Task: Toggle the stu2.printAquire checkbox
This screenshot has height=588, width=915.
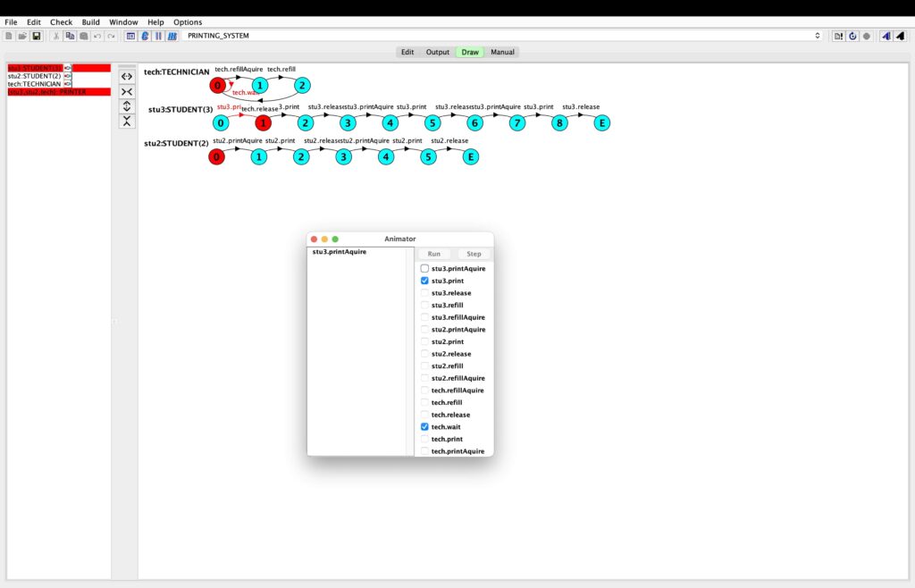Action: (x=424, y=329)
